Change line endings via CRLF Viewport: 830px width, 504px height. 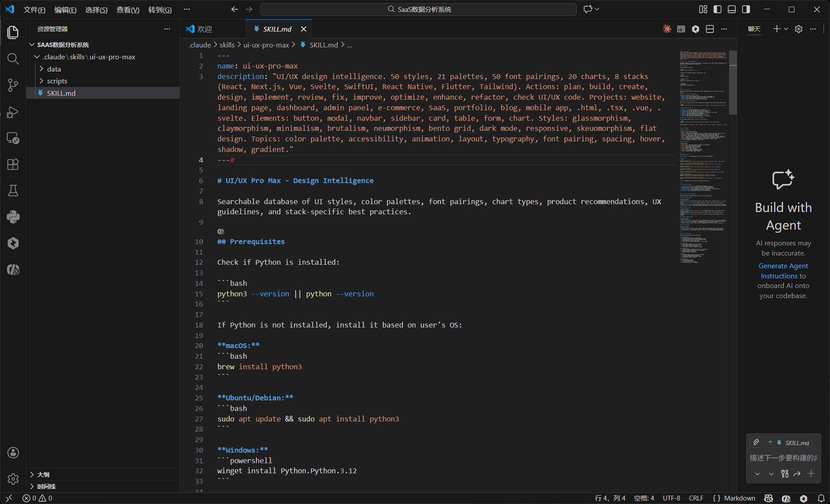(696, 498)
